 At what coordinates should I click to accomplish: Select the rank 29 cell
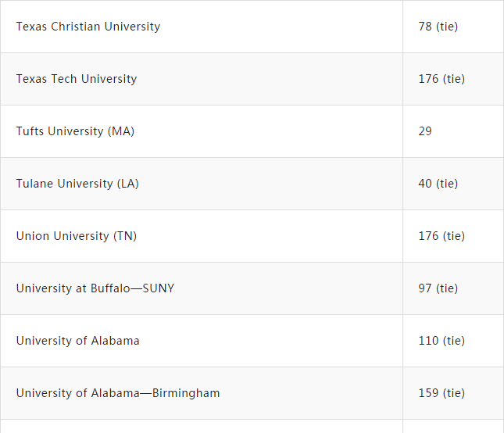click(x=425, y=131)
